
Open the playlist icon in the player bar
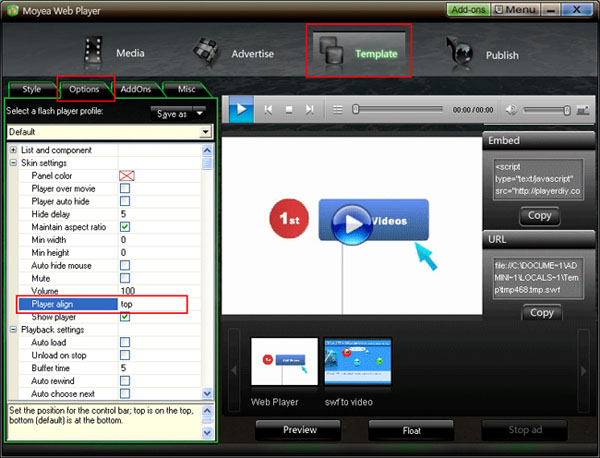pyautogui.click(x=338, y=110)
